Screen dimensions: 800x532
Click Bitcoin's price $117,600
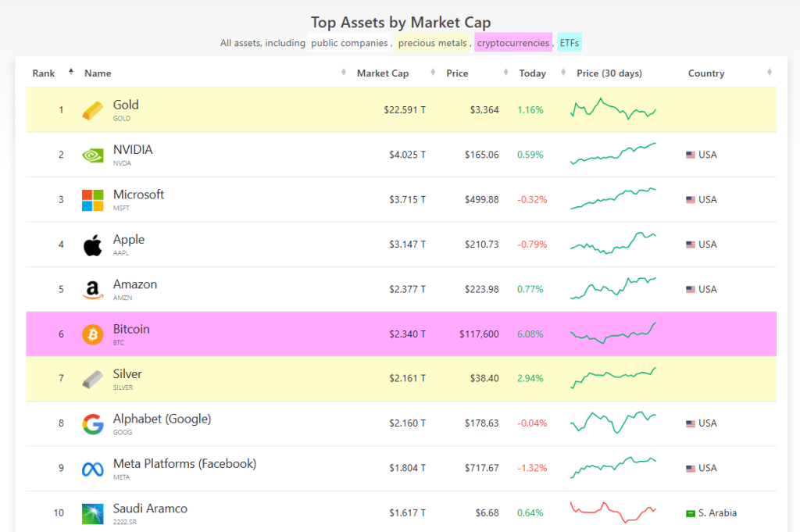point(479,334)
